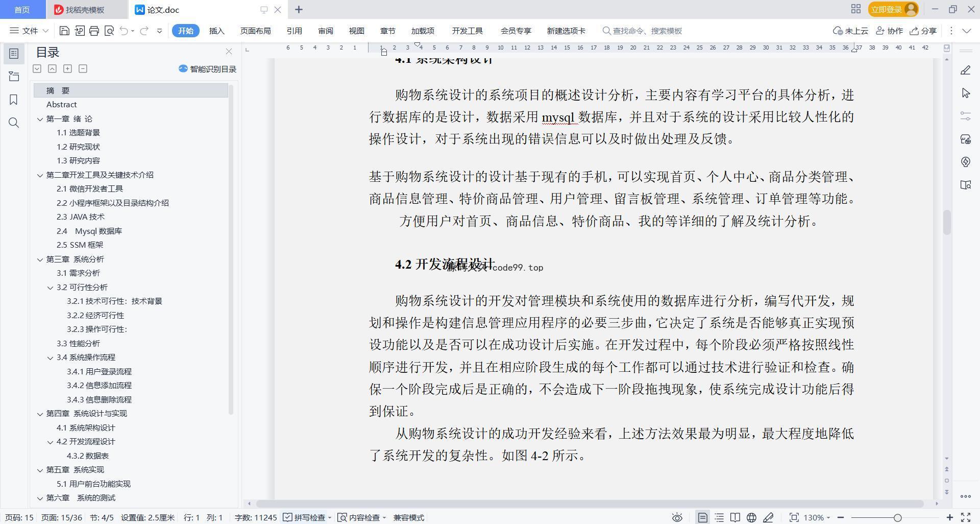
Task: Open the settings sliders icon on right sidebar
Action: pos(965,116)
